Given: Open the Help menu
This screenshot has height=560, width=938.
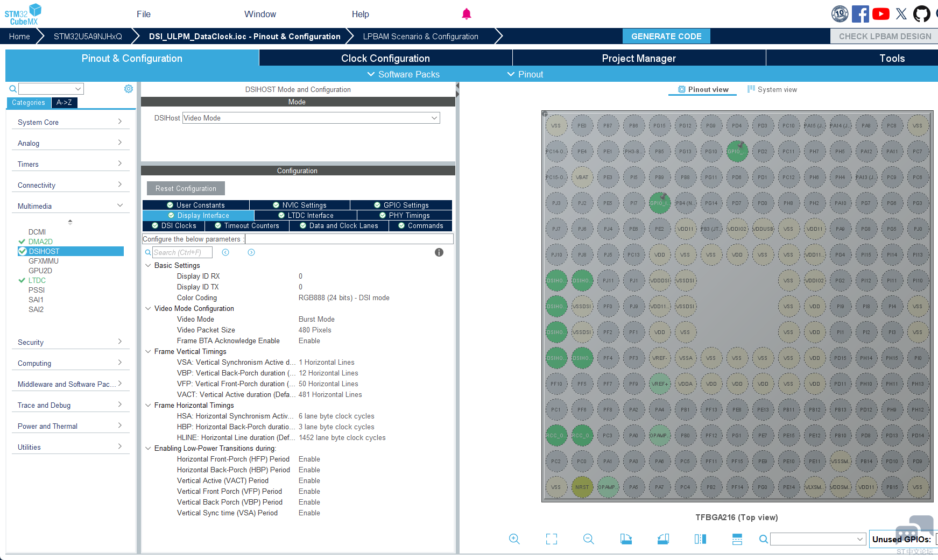Looking at the screenshot, I should pyautogui.click(x=361, y=14).
